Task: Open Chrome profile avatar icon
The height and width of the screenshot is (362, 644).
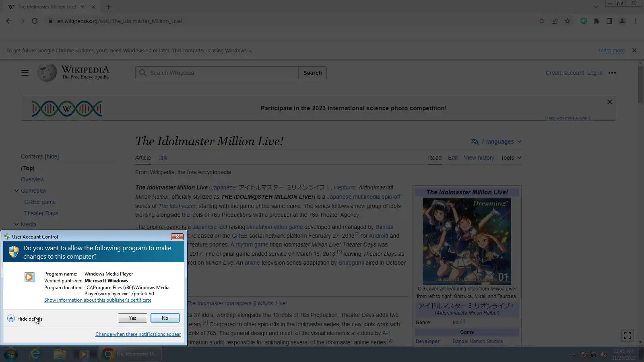Action: [x=622, y=21]
